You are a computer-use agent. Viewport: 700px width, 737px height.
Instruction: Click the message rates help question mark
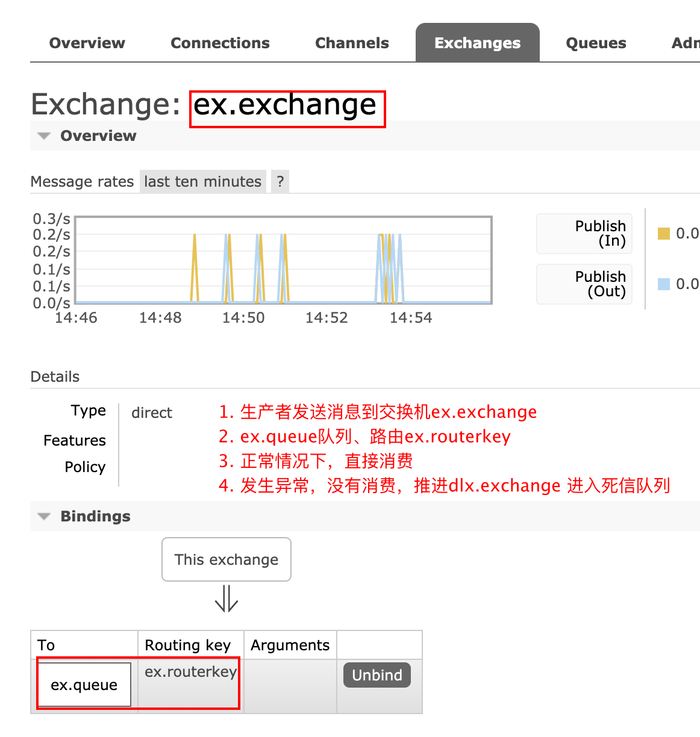coord(280,182)
